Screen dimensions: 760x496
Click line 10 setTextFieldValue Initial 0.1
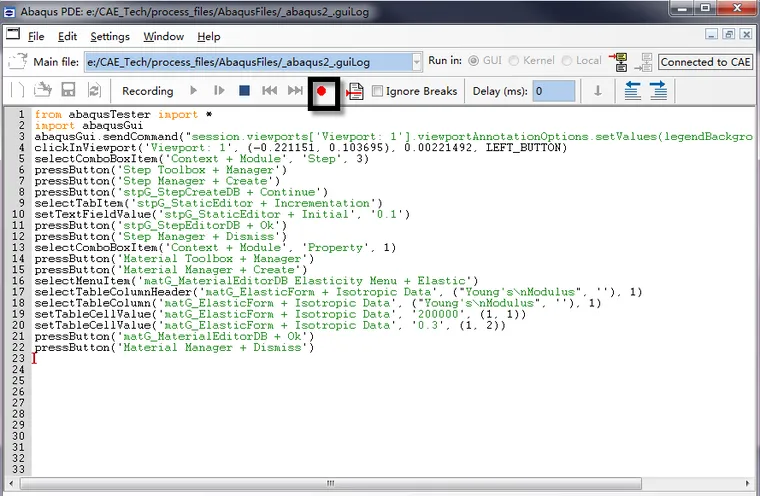pos(222,215)
